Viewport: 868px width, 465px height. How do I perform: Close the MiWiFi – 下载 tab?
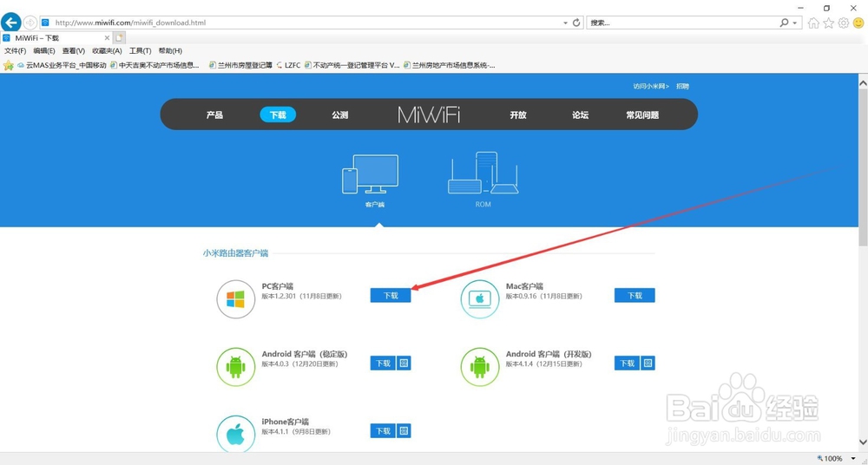[108, 37]
